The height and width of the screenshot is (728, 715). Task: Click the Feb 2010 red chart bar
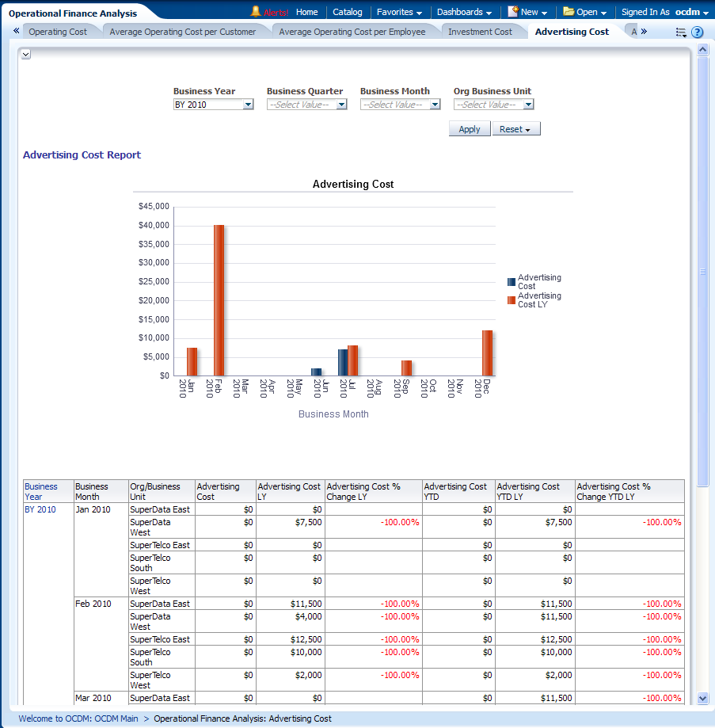click(x=219, y=299)
